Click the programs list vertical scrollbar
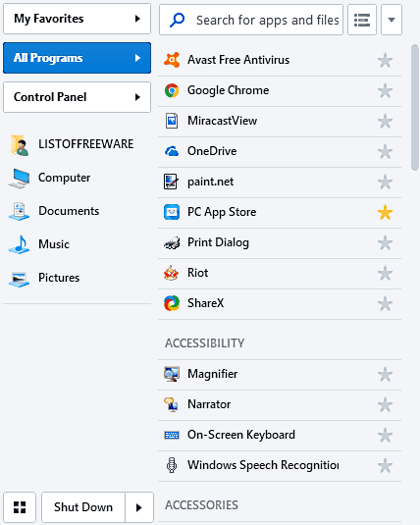Image resolution: width=420 pixels, height=525 pixels. point(415,107)
